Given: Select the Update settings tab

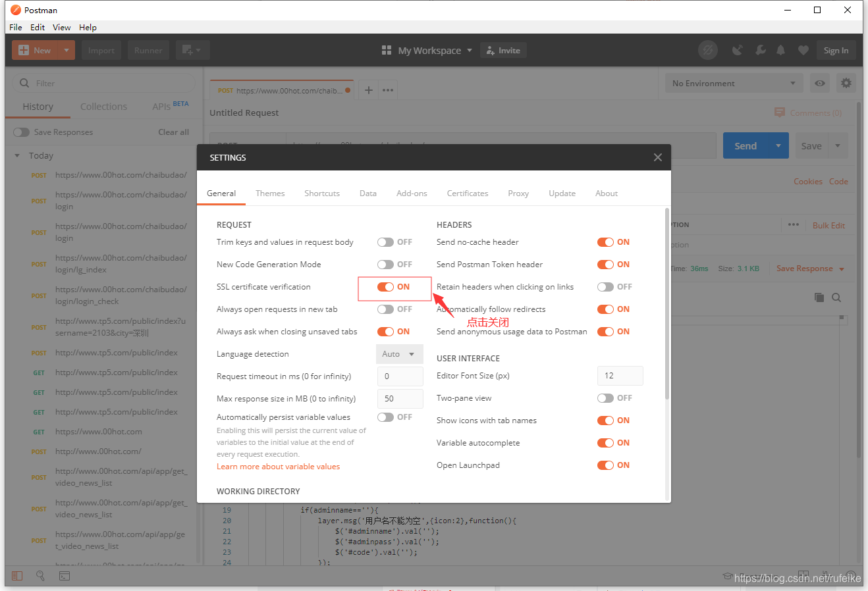Looking at the screenshot, I should [x=562, y=193].
